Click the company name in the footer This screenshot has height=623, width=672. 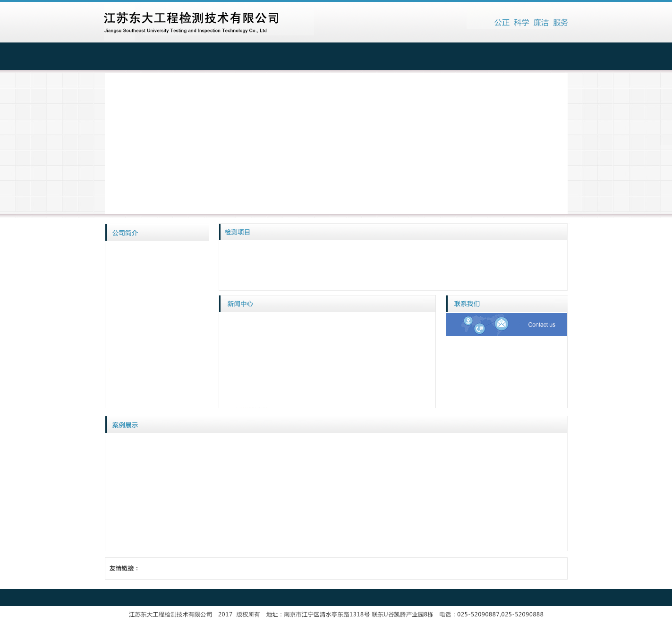pyautogui.click(x=170, y=615)
